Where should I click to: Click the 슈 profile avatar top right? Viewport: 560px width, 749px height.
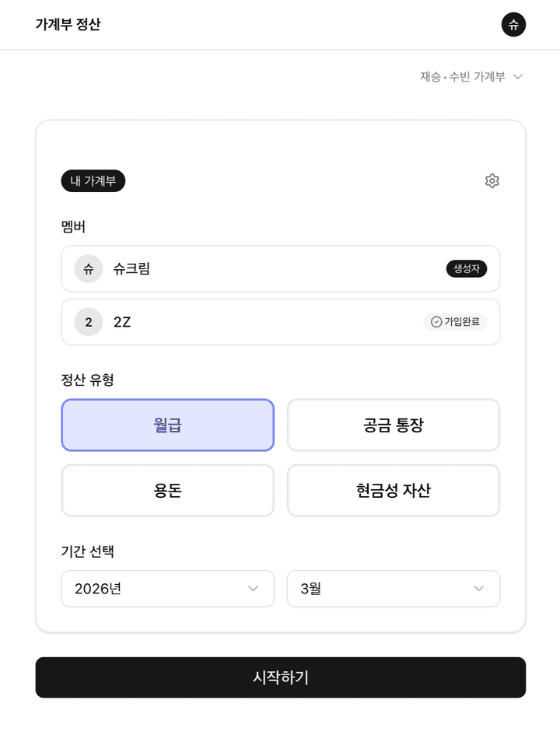513,24
